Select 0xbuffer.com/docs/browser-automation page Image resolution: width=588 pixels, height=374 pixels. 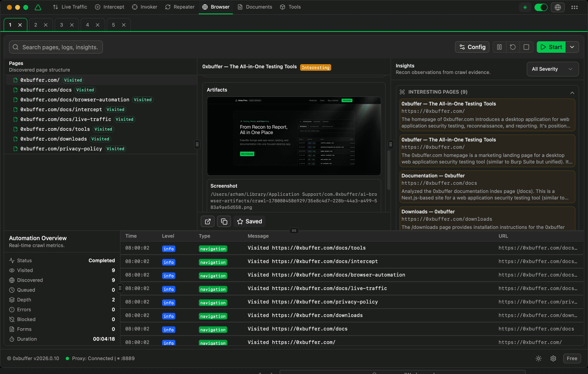(100, 100)
